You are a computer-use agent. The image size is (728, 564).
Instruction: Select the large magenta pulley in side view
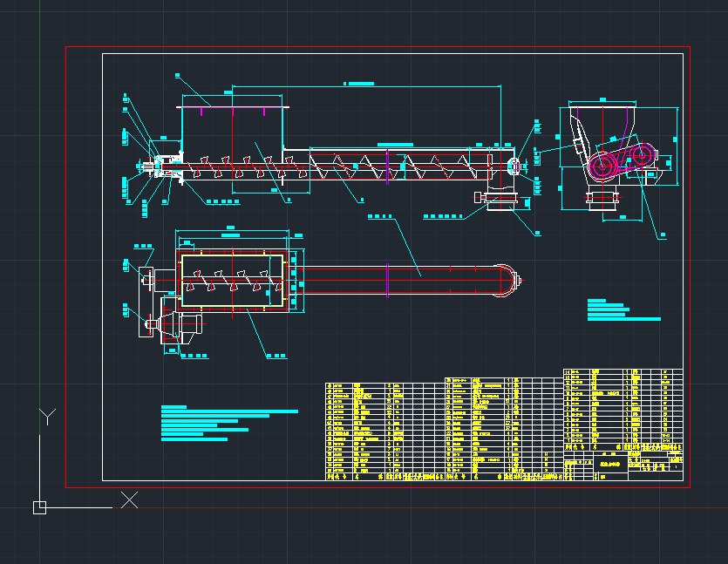click(602, 165)
